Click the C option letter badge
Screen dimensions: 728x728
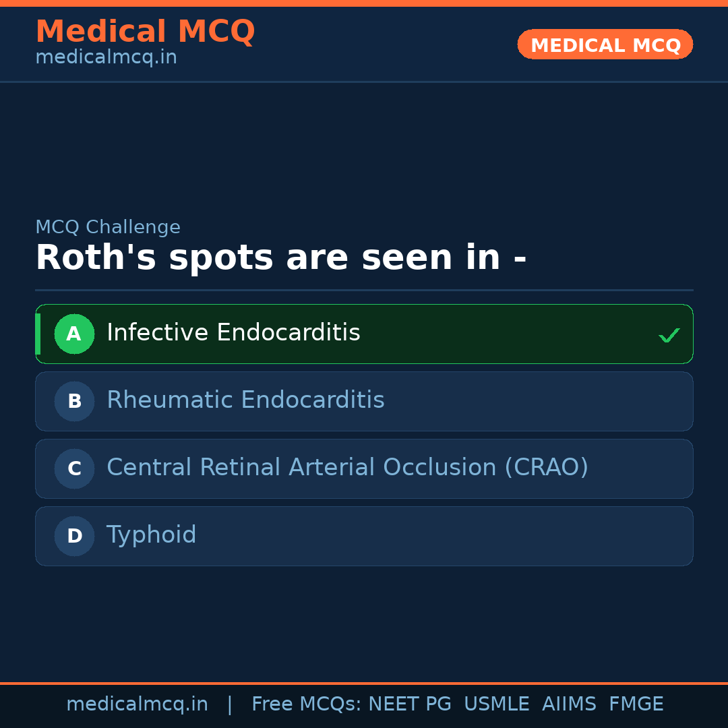pos(74,468)
